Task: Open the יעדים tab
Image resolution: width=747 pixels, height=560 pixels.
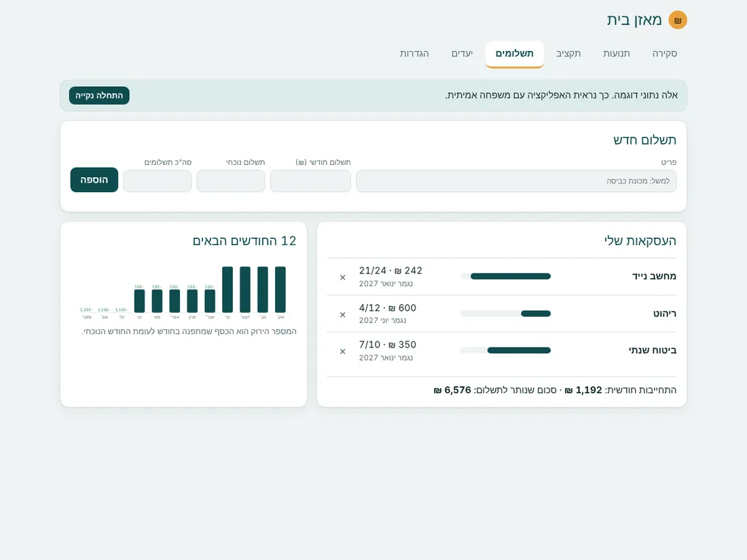Action: (x=462, y=54)
